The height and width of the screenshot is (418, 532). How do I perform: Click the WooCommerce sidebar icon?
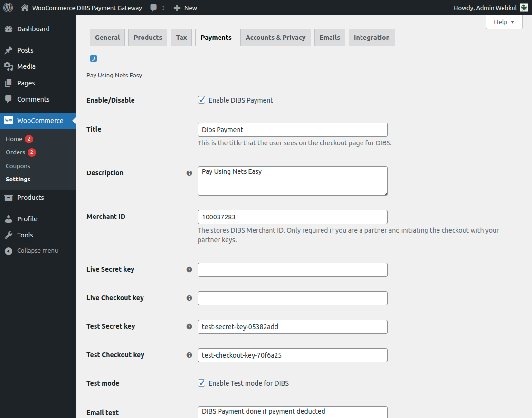point(9,120)
